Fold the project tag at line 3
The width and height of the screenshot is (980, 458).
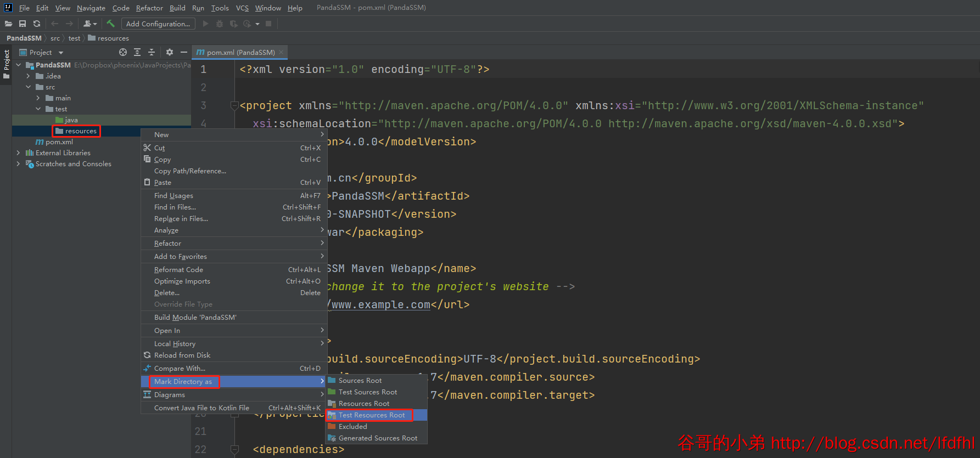(234, 105)
